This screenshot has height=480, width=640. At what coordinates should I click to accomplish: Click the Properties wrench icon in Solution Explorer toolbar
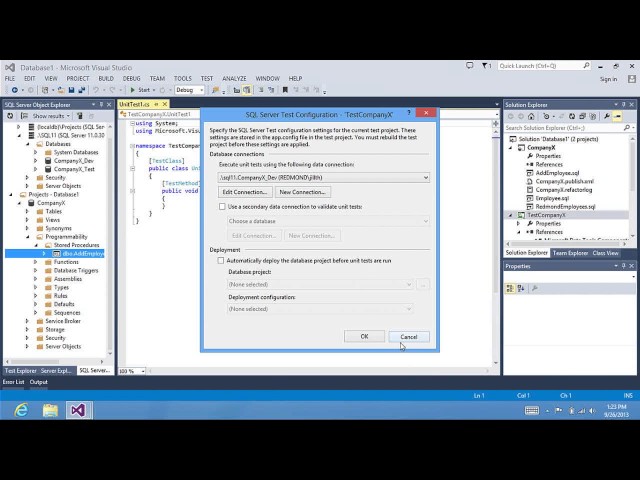[x=607, y=116]
